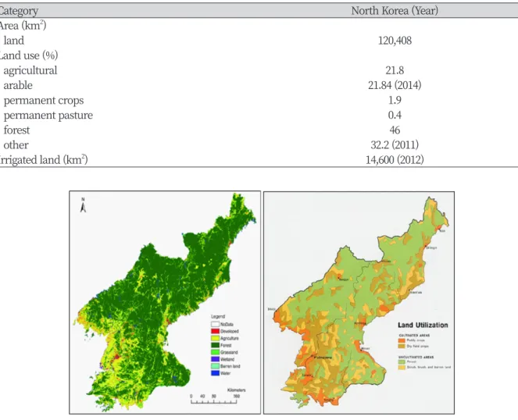Click the '46' forest value
Screen dimensions: 518x420
(x=395, y=130)
